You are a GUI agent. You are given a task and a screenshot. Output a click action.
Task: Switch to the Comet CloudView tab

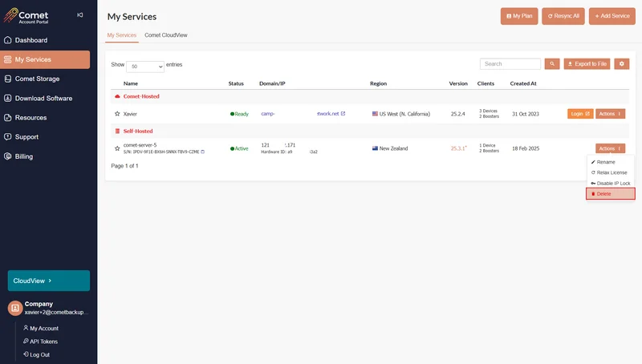(x=166, y=35)
